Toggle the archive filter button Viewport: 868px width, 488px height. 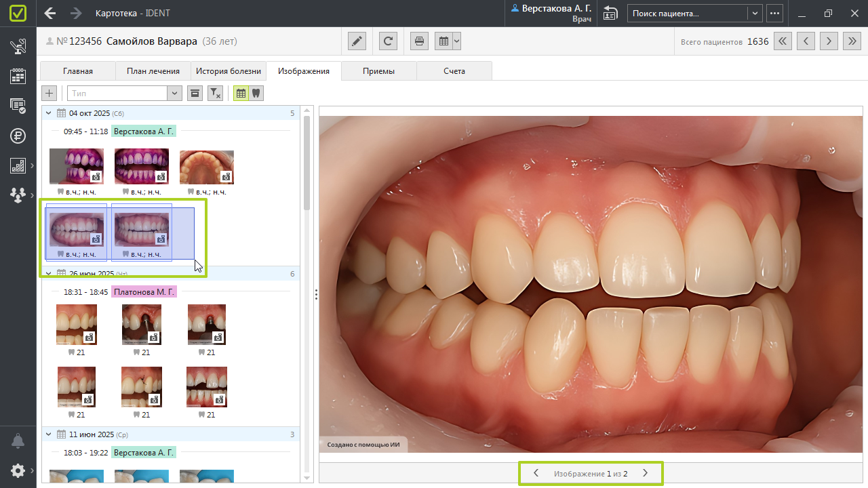pos(195,94)
